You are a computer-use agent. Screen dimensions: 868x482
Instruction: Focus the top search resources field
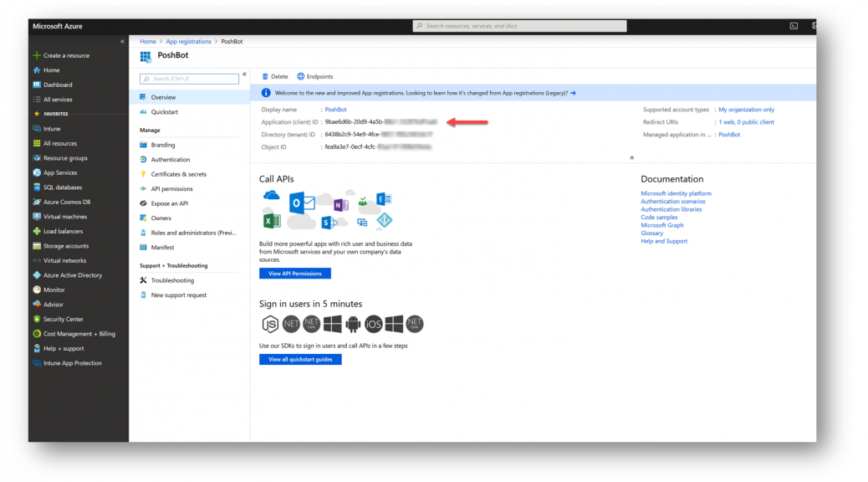point(519,26)
